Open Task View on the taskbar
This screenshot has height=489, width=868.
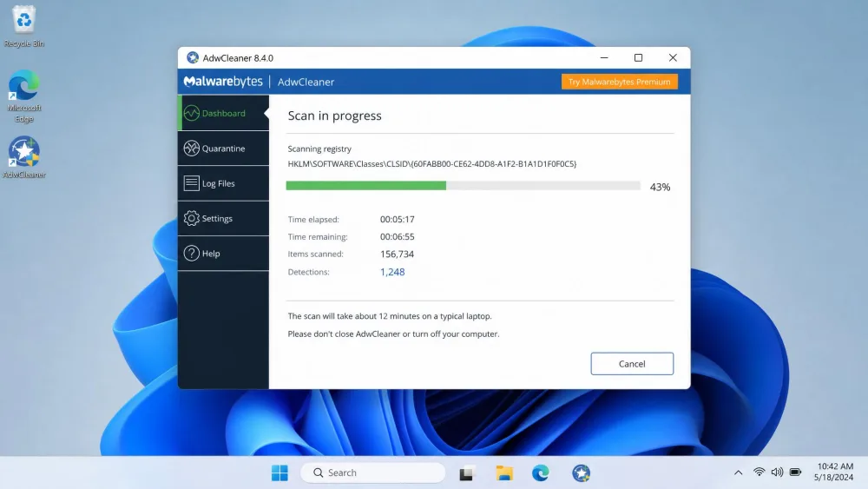(x=467, y=473)
